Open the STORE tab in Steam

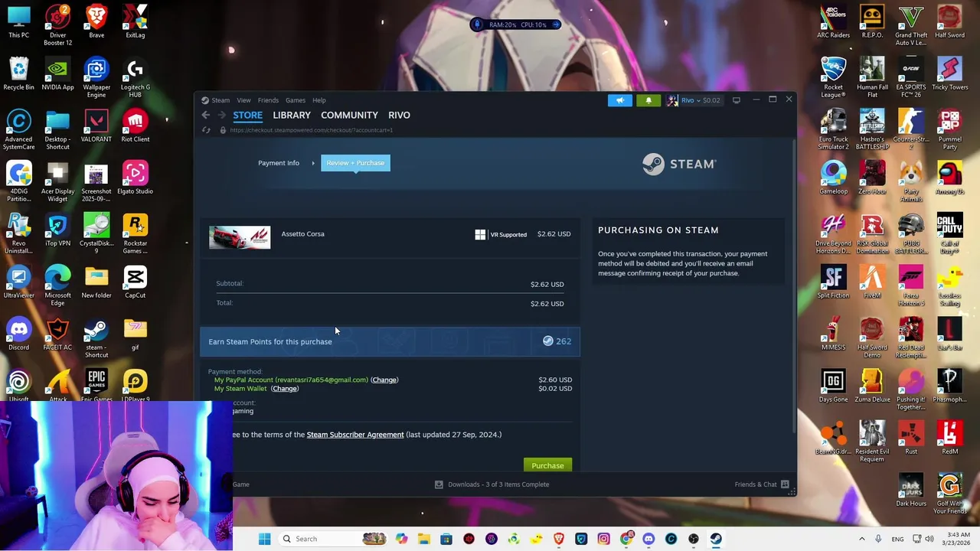pyautogui.click(x=247, y=115)
